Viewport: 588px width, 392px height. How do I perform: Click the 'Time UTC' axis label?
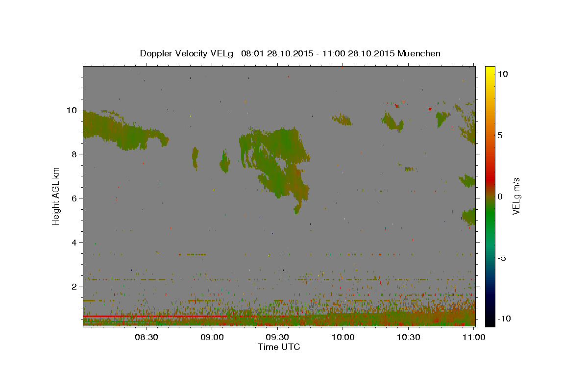pyautogui.click(x=279, y=347)
